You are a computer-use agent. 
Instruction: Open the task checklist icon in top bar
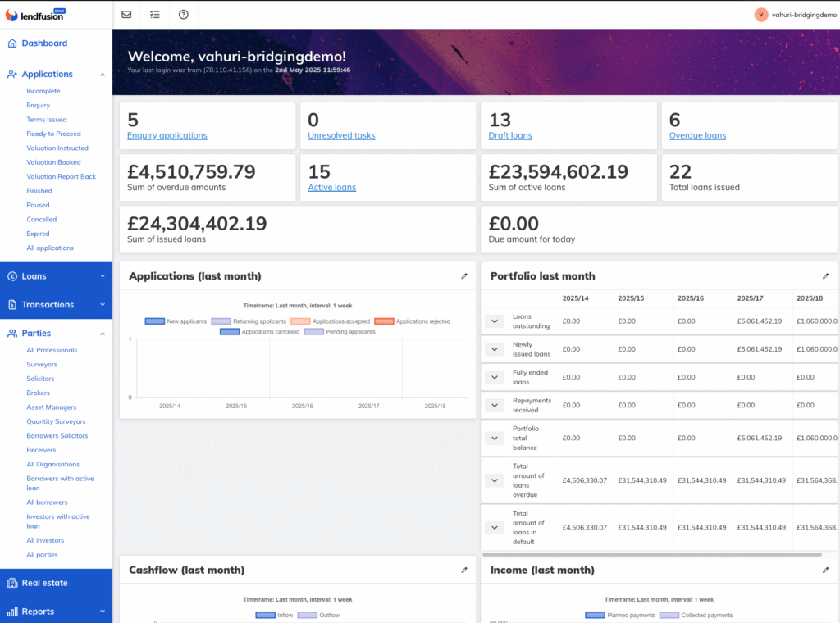[x=155, y=14]
